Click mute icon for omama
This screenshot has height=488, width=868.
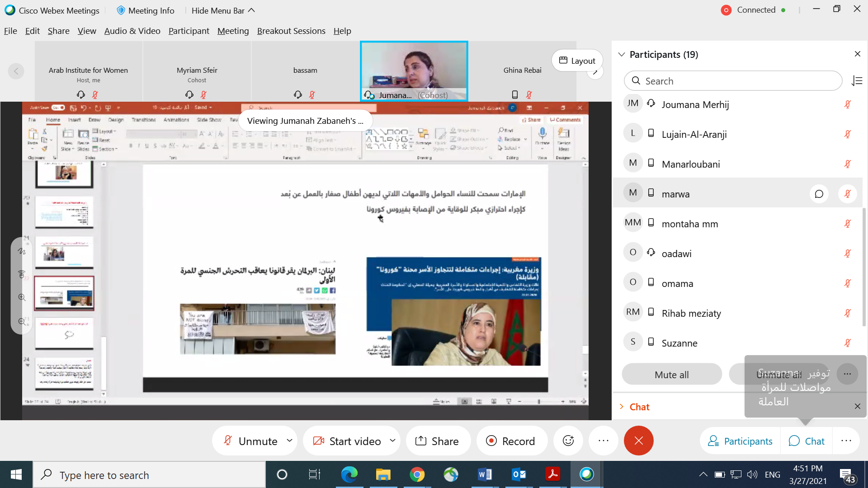coord(848,283)
